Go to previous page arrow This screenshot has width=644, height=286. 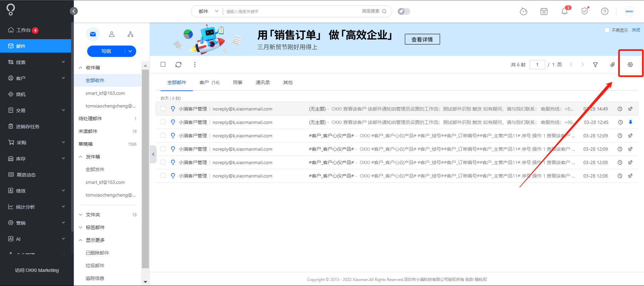point(571,64)
